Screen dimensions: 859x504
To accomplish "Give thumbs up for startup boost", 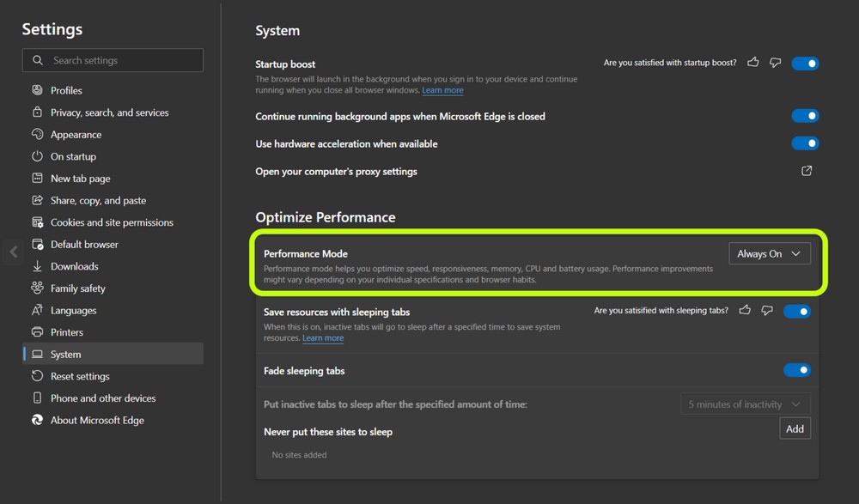I will 753,62.
